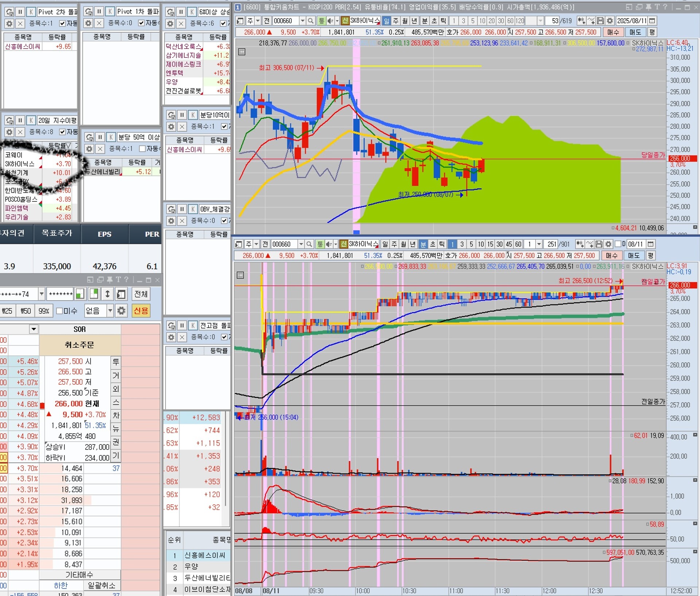Open the account number dropdown ending 74
The height and width of the screenshot is (596, 700).
coord(42,294)
